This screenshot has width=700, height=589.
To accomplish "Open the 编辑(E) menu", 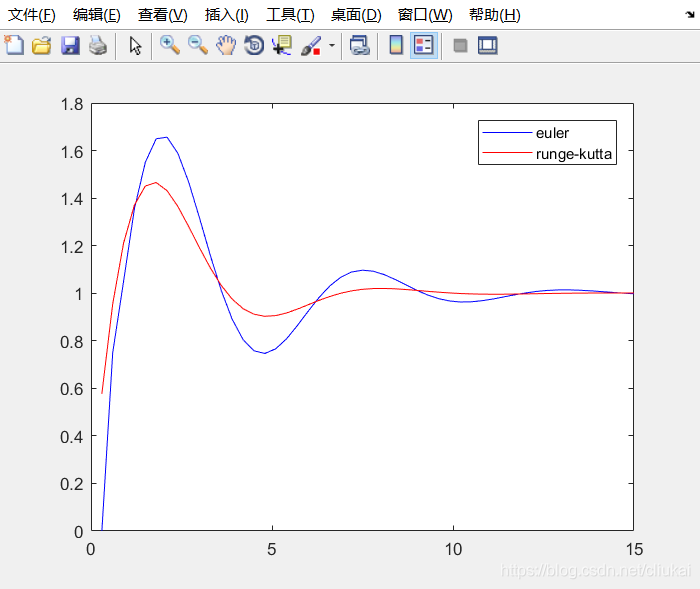I will pyautogui.click(x=97, y=15).
